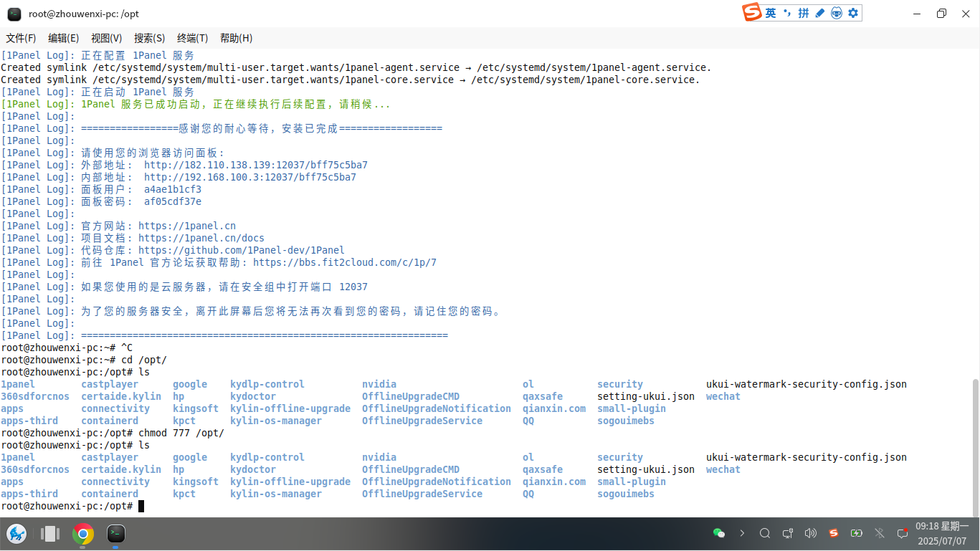
Task: Click the 'cd /opt/' command text
Action: pos(144,360)
